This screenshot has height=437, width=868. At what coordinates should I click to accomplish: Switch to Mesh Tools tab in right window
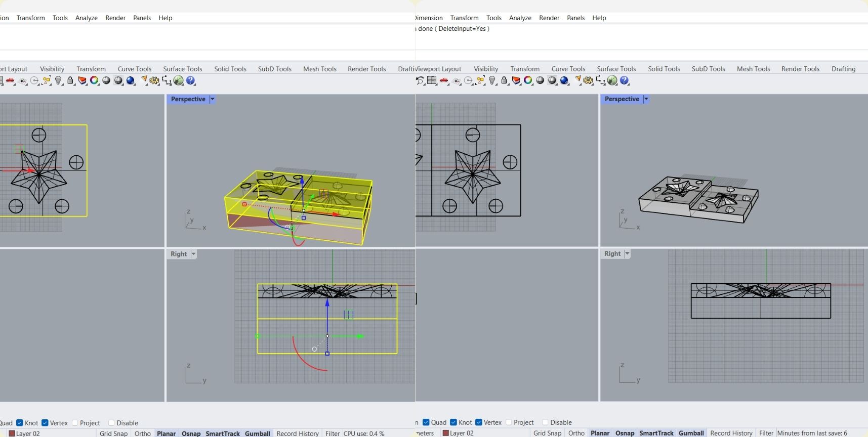pyautogui.click(x=754, y=69)
